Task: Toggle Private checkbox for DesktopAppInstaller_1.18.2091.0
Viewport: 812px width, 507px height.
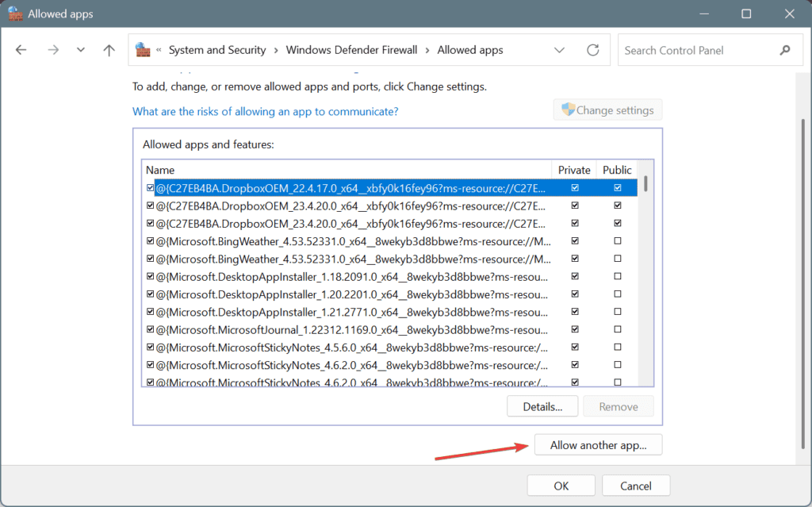Action: click(575, 276)
